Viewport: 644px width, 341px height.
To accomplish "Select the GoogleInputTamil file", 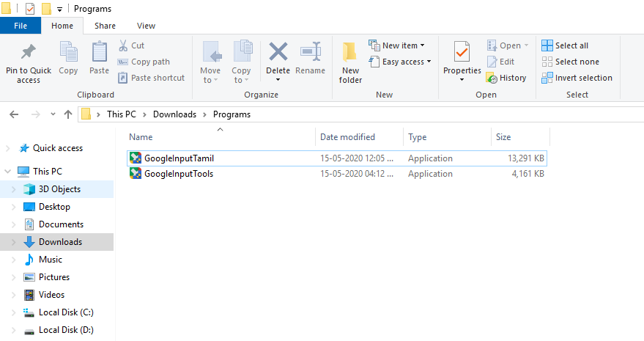I will (x=337, y=158).
